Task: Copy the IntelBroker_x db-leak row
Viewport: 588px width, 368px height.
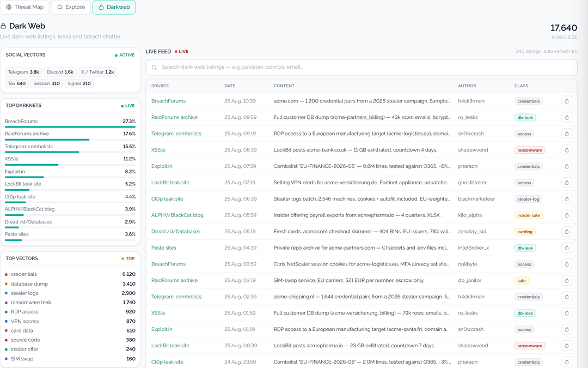Action: pos(567,248)
